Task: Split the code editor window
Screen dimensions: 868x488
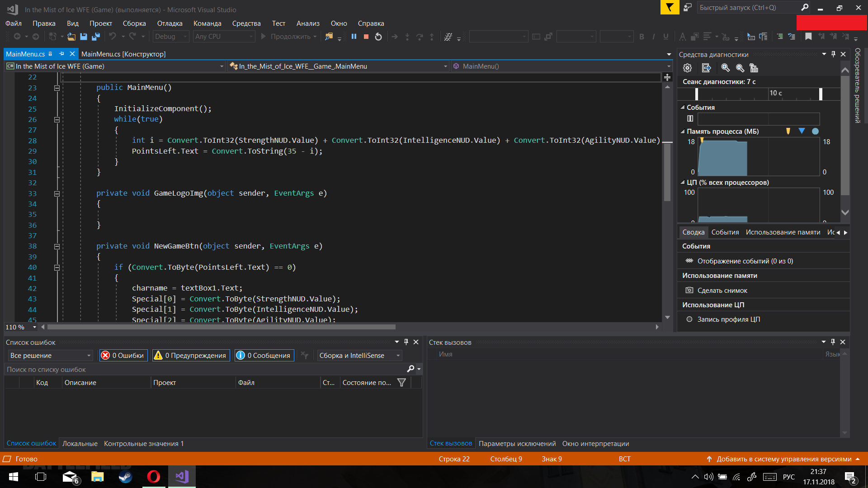Action: (667, 77)
